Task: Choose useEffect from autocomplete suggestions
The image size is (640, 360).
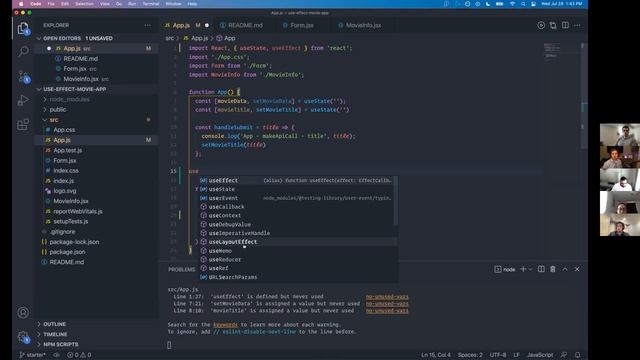Action: (x=298, y=180)
